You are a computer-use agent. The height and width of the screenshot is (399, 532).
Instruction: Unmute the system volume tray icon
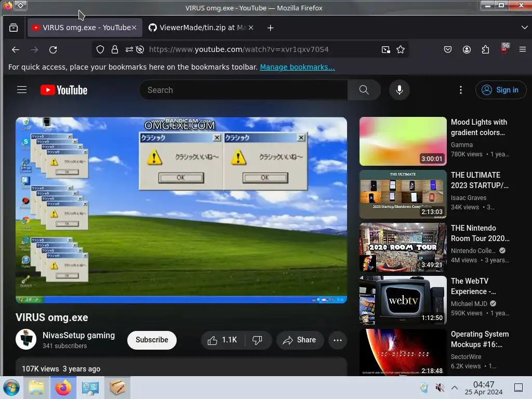coord(440,388)
